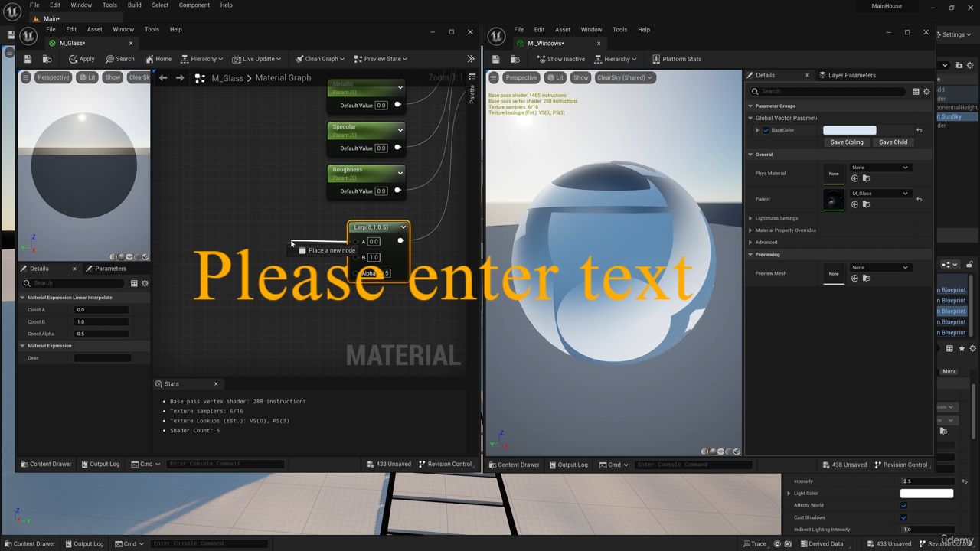Image resolution: width=980 pixels, height=551 pixels.
Task: Open the Build menu in main menu bar
Action: point(134,5)
